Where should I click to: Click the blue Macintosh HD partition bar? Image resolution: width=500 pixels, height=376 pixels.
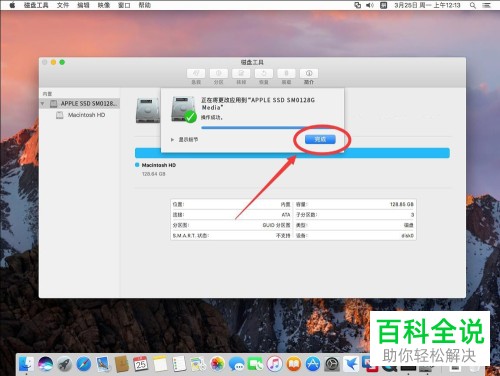coord(292,153)
